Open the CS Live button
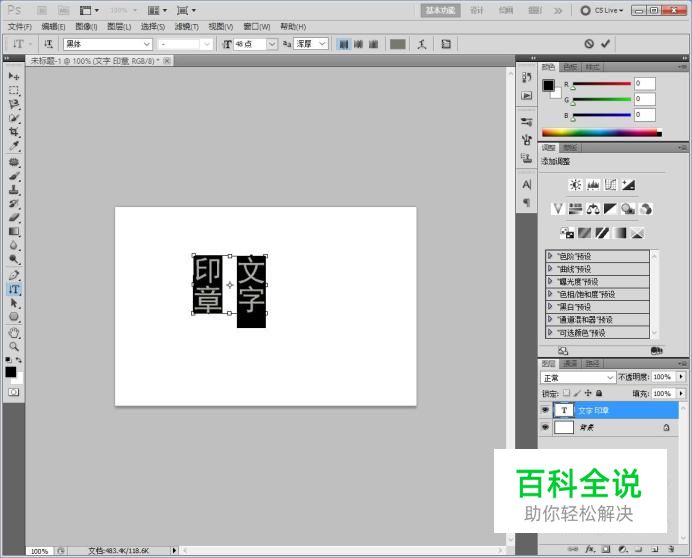The width and height of the screenshot is (692, 558). coord(602,10)
